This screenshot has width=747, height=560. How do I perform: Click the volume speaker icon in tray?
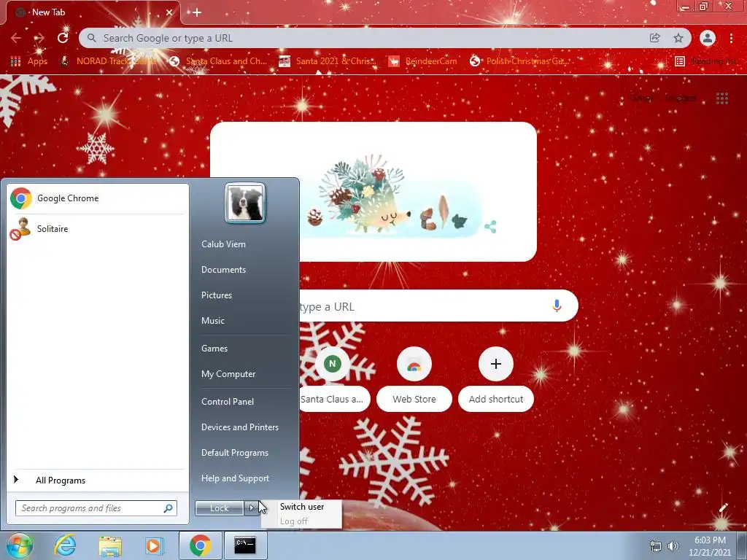click(x=673, y=545)
